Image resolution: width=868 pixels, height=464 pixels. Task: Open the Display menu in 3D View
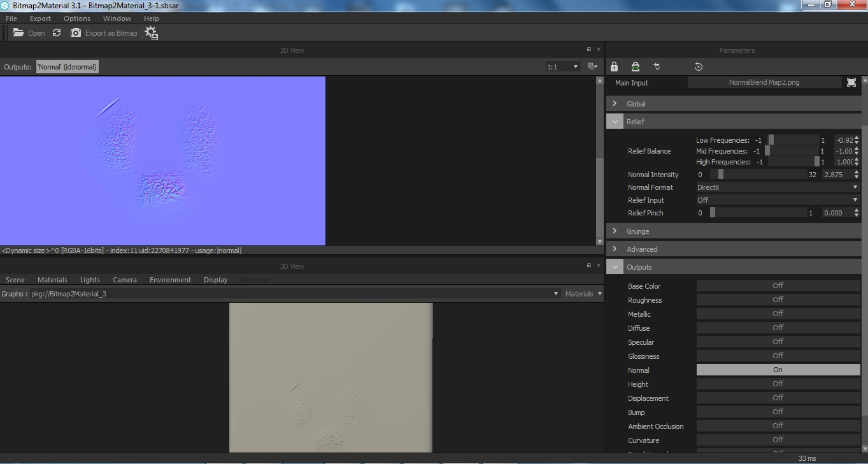216,280
